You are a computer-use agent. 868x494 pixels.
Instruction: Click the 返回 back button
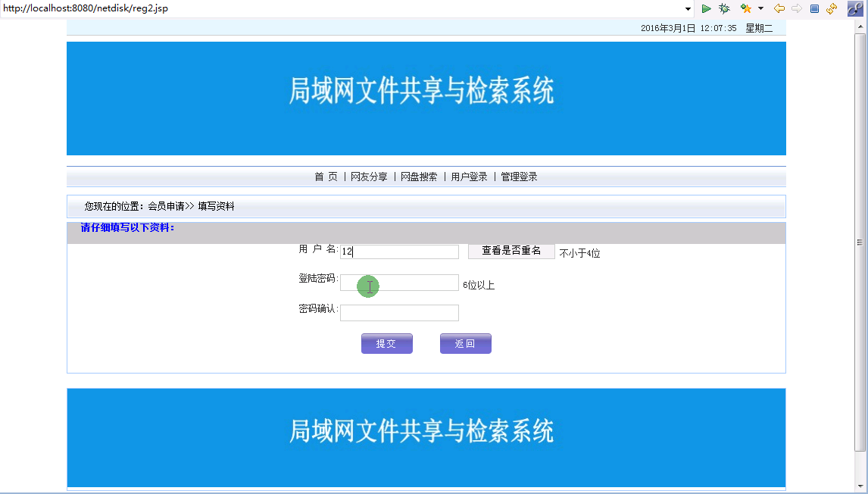click(x=466, y=343)
